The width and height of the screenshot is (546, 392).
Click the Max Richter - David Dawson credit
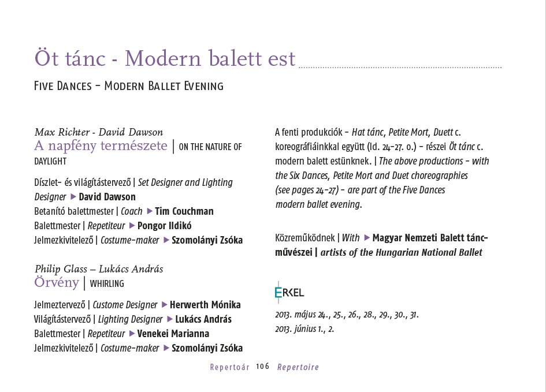(x=99, y=132)
